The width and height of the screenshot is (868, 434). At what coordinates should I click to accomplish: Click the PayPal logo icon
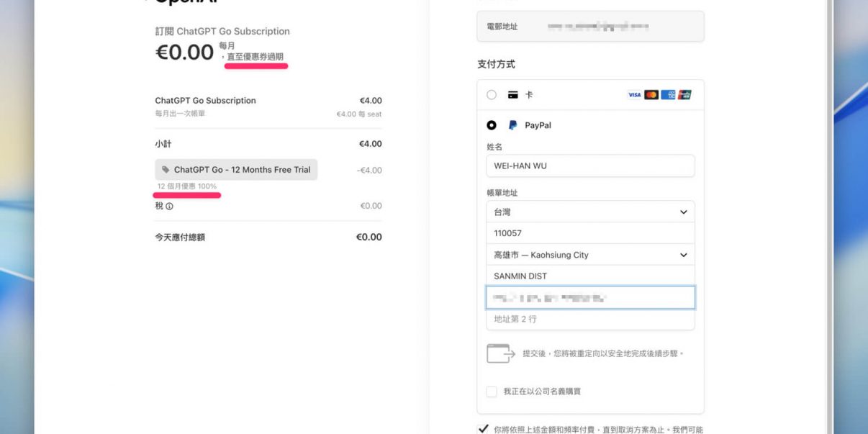coord(513,125)
